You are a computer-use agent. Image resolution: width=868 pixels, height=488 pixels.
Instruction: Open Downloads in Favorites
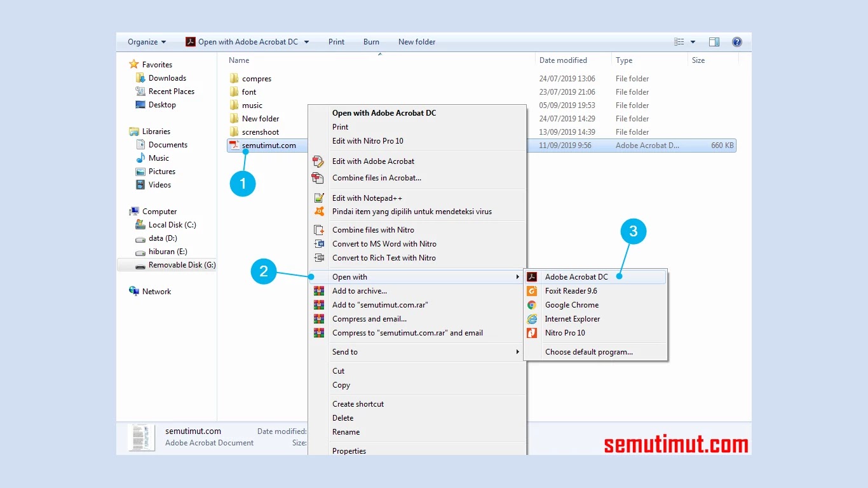167,78
